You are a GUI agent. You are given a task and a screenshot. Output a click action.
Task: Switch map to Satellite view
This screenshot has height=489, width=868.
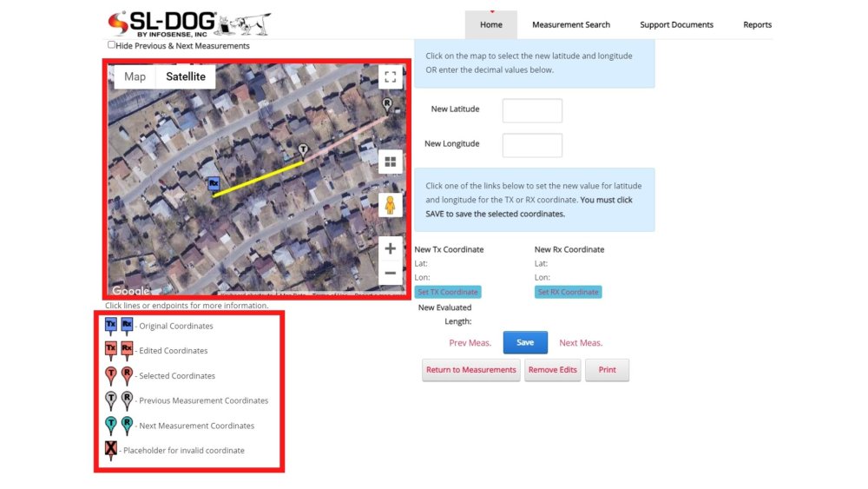pos(186,76)
